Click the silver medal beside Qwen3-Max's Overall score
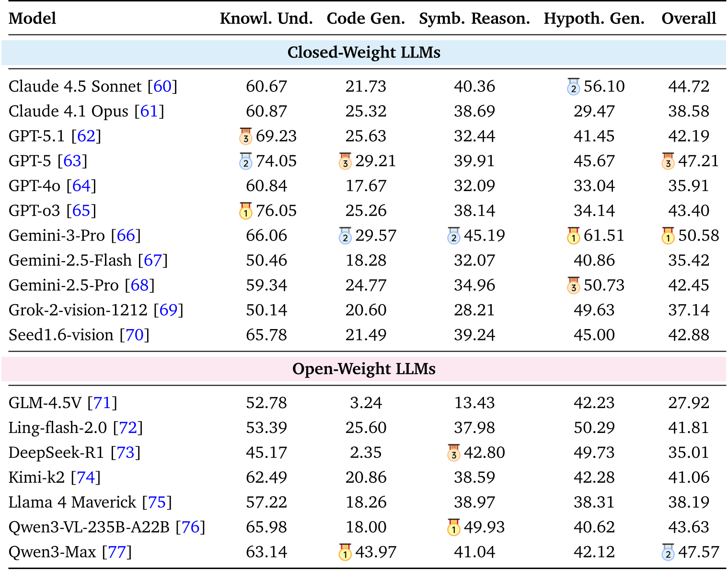This screenshot has width=728, height=570. click(x=668, y=552)
